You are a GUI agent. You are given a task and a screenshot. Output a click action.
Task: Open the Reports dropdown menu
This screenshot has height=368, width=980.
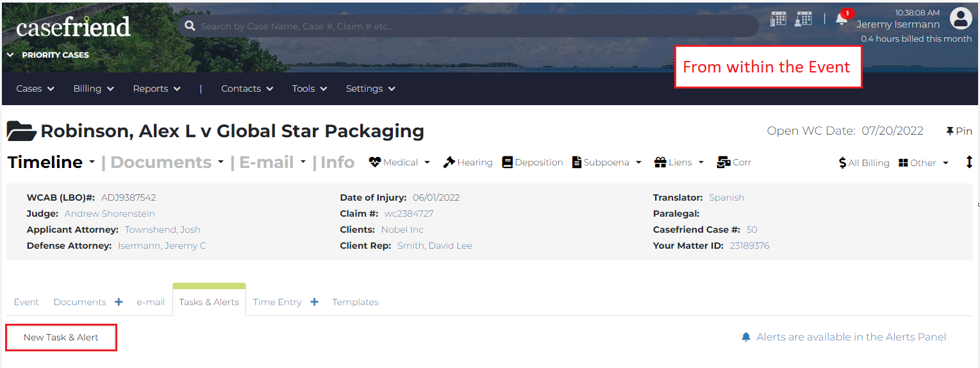(157, 88)
